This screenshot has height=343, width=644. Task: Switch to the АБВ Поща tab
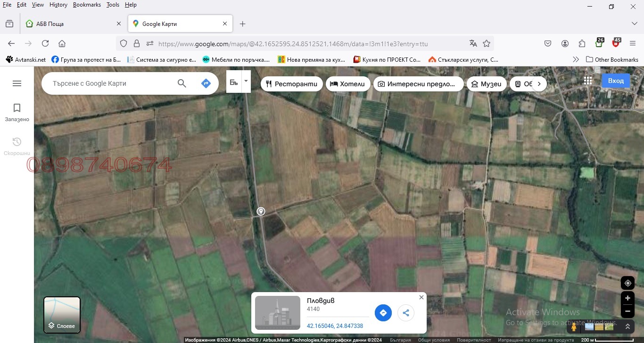(71, 24)
